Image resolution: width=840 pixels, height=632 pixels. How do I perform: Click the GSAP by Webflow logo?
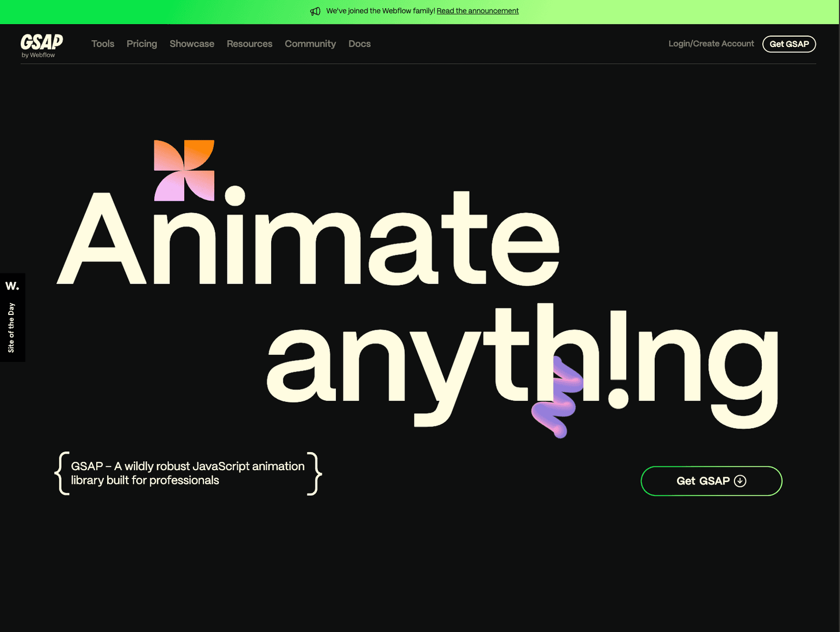[42, 45]
